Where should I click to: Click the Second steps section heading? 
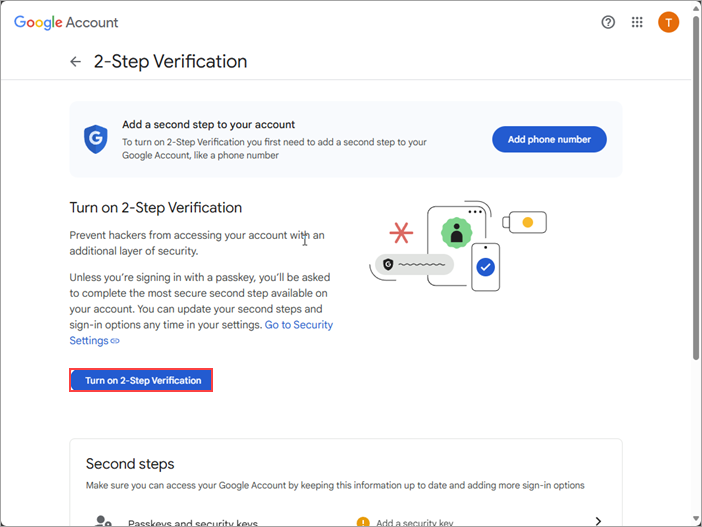pos(130,464)
